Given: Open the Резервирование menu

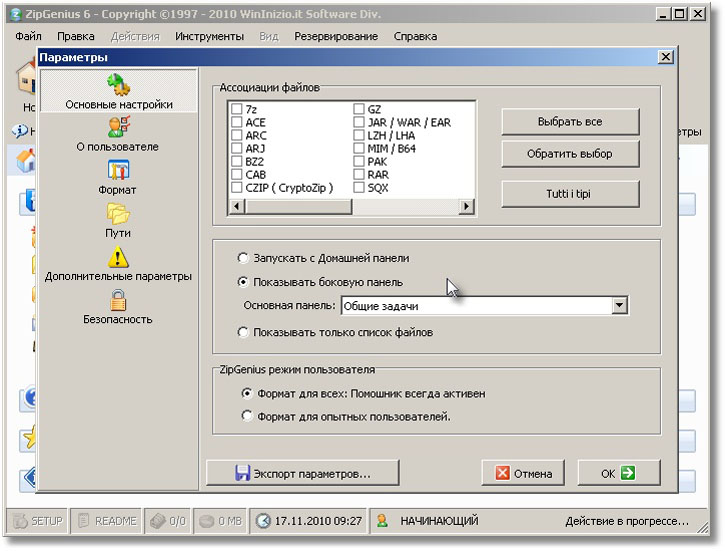Looking at the screenshot, I should (x=336, y=36).
